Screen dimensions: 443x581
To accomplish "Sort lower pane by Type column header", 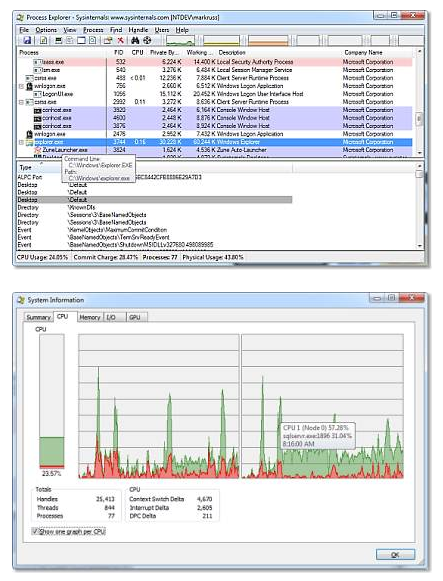I will click(x=40, y=167).
